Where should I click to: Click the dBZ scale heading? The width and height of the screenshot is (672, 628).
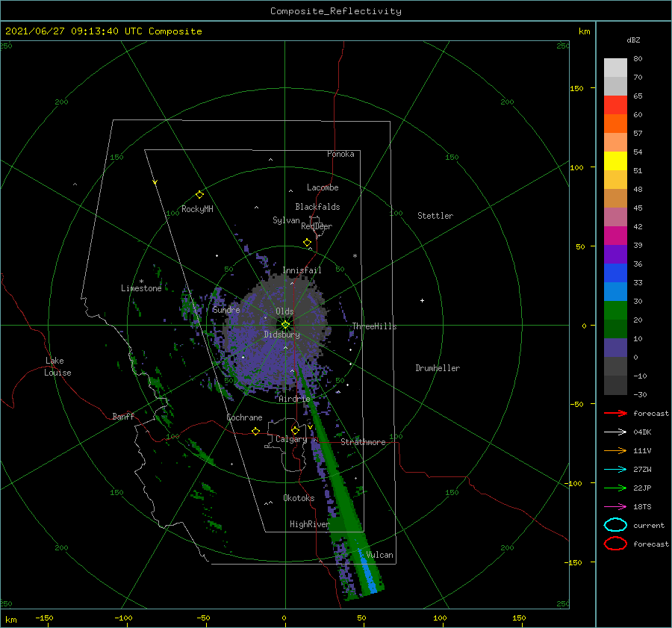pos(633,40)
